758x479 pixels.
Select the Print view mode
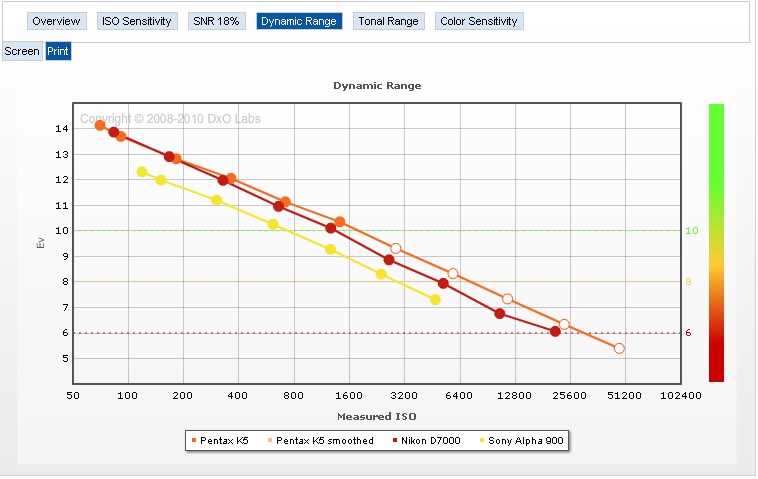[x=58, y=51]
